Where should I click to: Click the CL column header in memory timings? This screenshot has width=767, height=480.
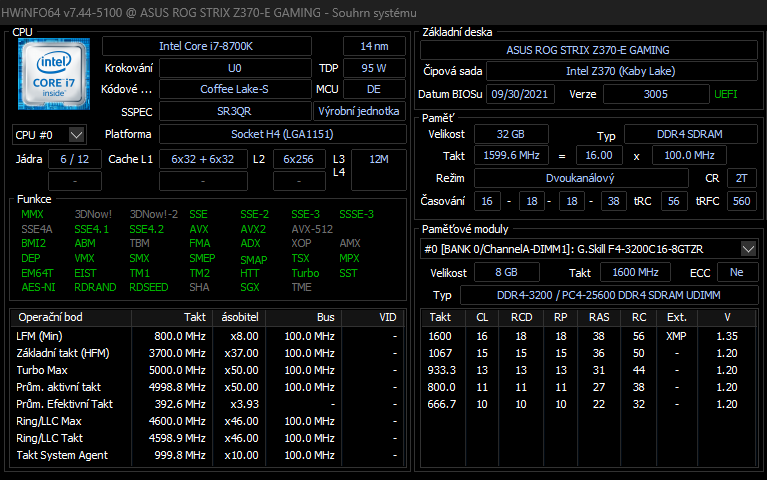[x=481, y=317]
